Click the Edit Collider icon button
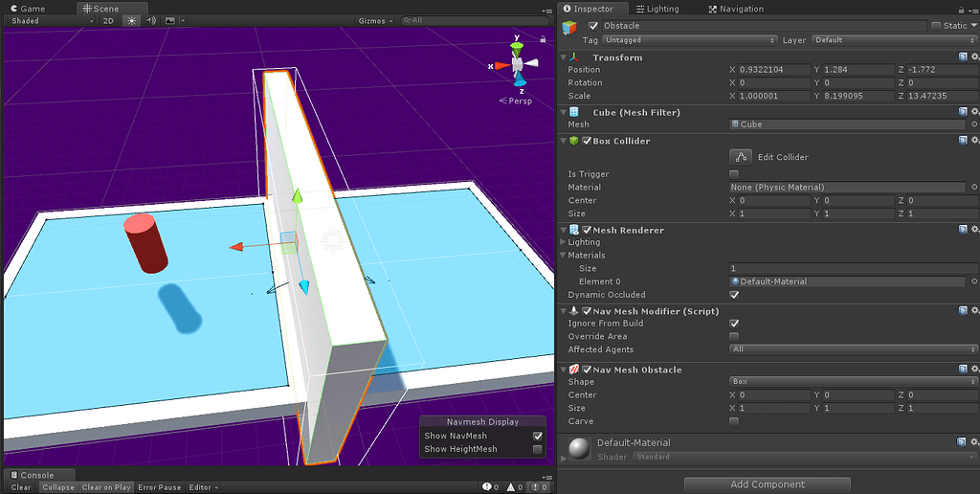This screenshot has height=494, width=980. tap(741, 157)
